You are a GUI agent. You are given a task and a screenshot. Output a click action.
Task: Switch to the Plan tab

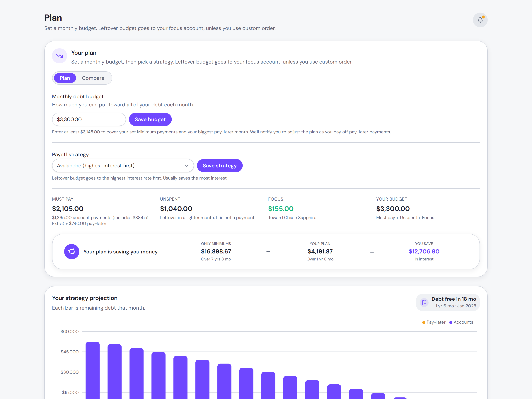point(65,78)
